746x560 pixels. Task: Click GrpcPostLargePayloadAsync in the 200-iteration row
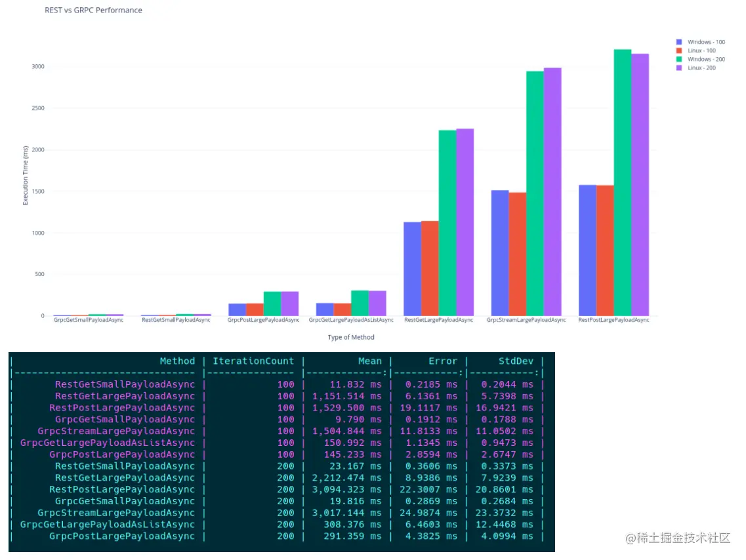pyautogui.click(x=122, y=536)
